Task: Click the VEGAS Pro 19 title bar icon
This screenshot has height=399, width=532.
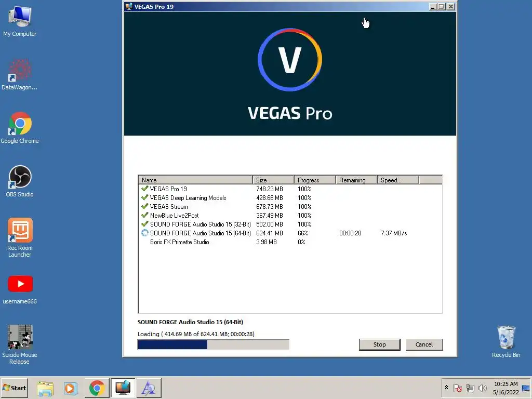Action: 129,6
